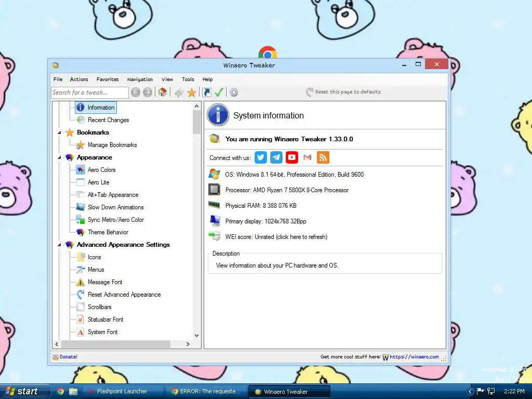The image size is (532, 399).
Task: Collapse the Advanced Appearance Settings group
Action: [x=59, y=245]
